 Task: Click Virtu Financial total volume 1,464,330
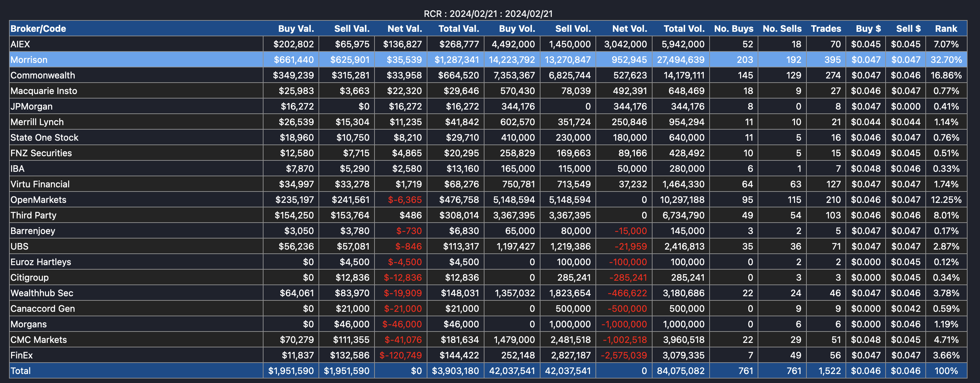pos(683,185)
